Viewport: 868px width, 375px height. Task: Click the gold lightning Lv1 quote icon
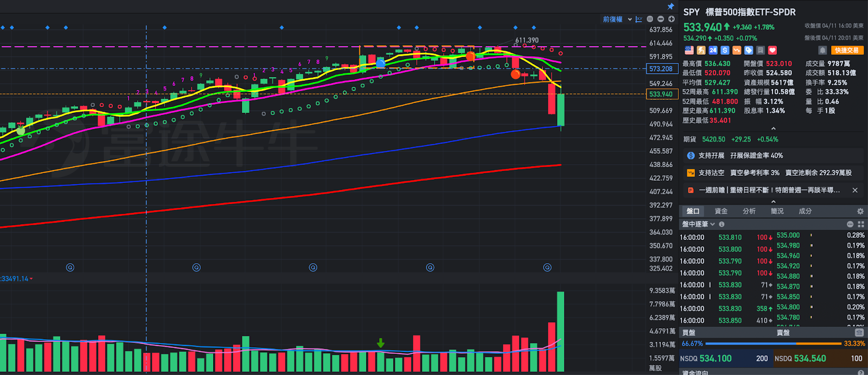pos(701,50)
